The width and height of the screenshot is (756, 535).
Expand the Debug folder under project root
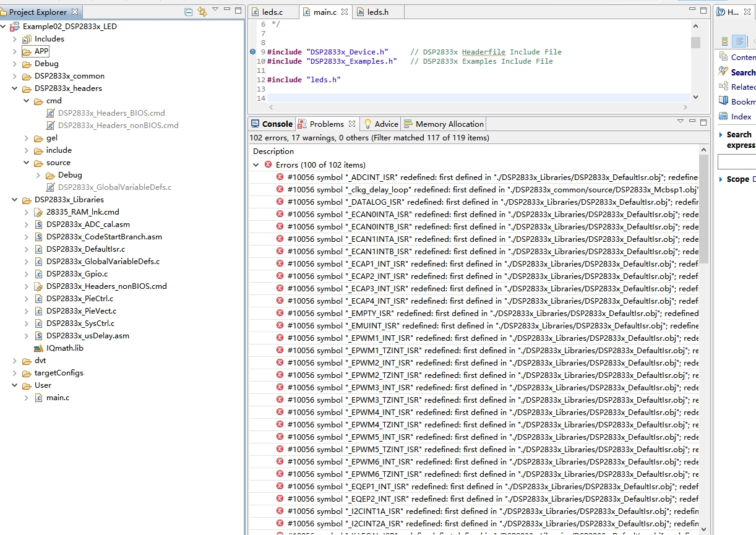[x=15, y=64]
